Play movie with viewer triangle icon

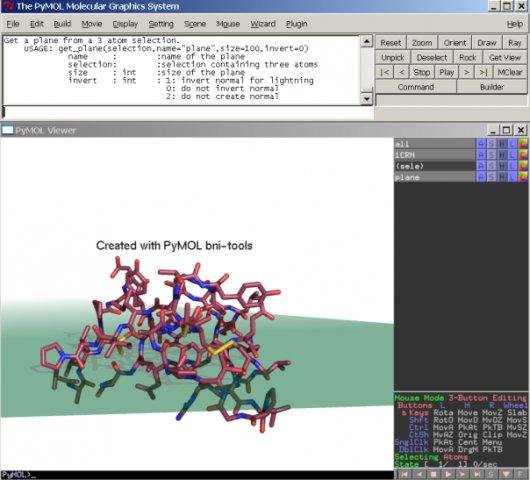click(x=448, y=475)
